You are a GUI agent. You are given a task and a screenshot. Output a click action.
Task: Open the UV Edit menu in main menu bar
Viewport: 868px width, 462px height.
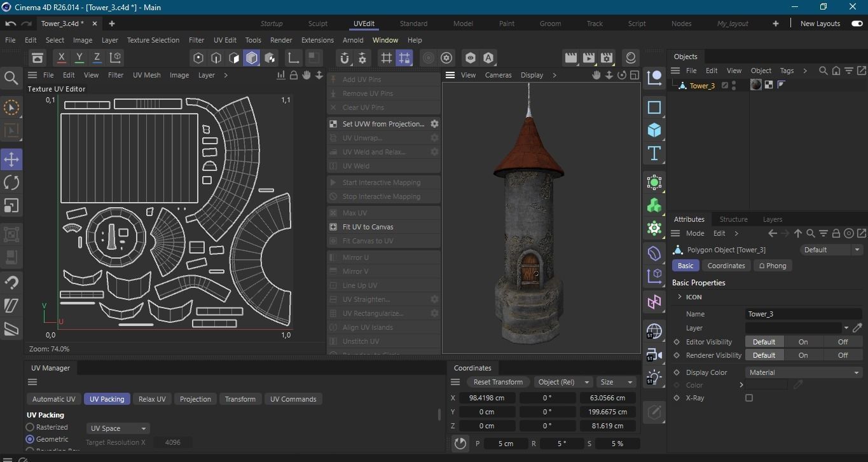tap(224, 40)
